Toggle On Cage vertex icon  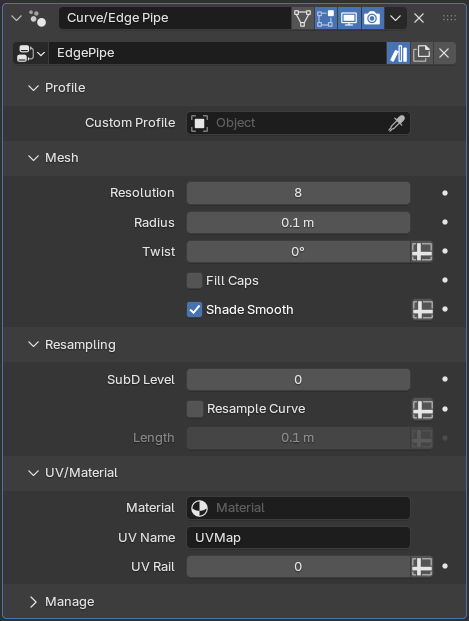(303, 18)
